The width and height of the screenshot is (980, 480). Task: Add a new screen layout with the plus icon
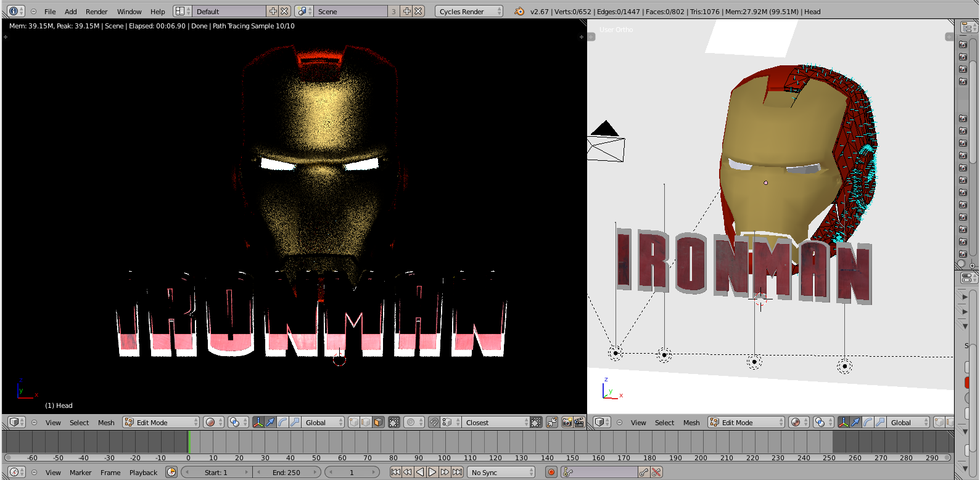tap(273, 12)
